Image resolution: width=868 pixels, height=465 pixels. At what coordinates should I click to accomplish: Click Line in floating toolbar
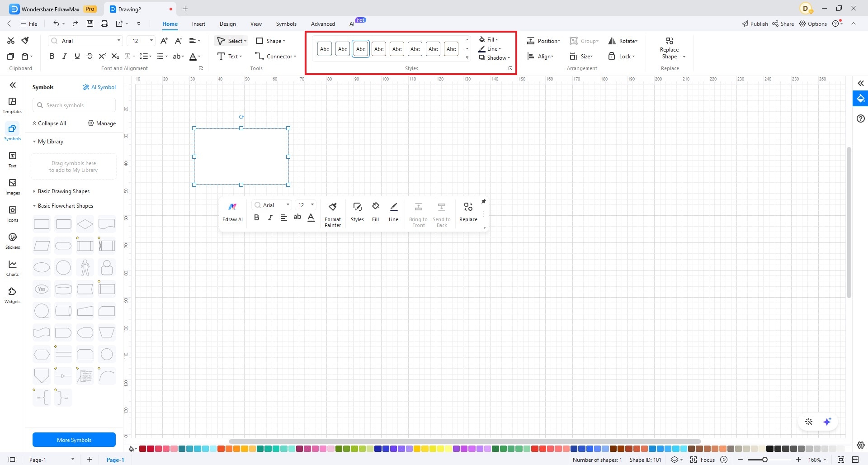pyautogui.click(x=394, y=212)
